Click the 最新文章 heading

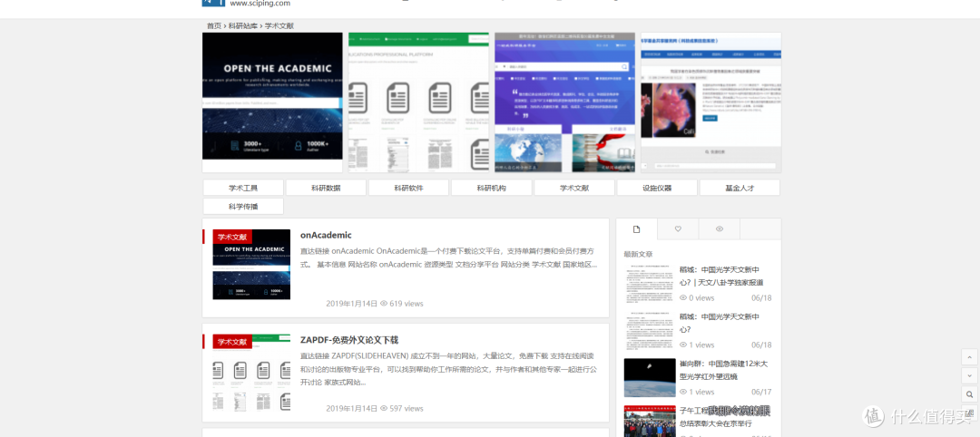(638, 254)
